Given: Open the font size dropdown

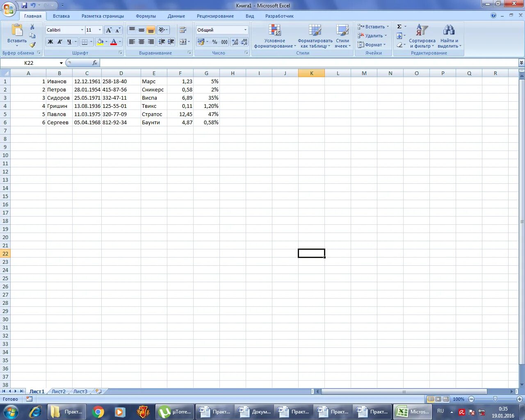Looking at the screenshot, I should [x=100, y=30].
